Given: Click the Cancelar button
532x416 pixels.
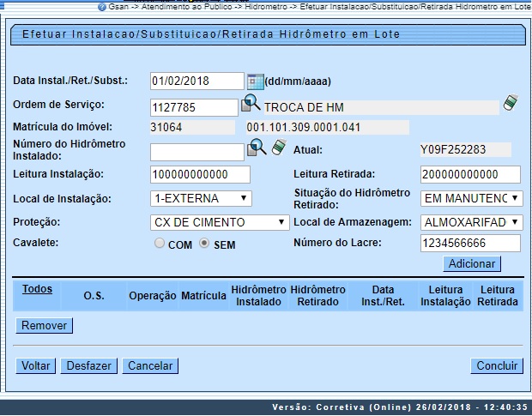Looking at the screenshot, I should (x=149, y=366).
